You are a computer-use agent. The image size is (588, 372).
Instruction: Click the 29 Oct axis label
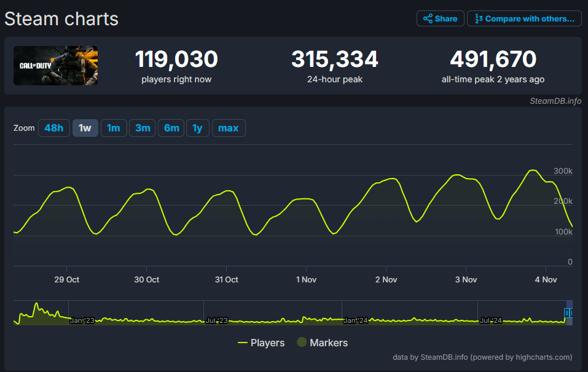(67, 279)
